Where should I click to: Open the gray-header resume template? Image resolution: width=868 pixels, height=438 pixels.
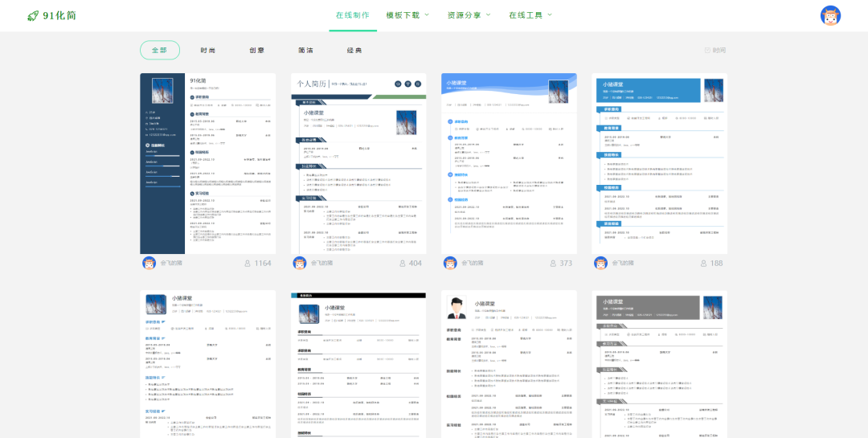[659, 364]
